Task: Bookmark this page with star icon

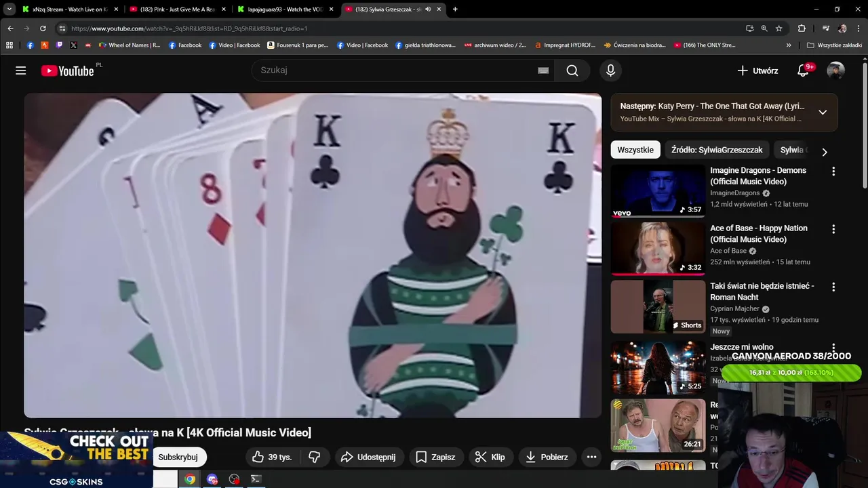Action: point(779,28)
